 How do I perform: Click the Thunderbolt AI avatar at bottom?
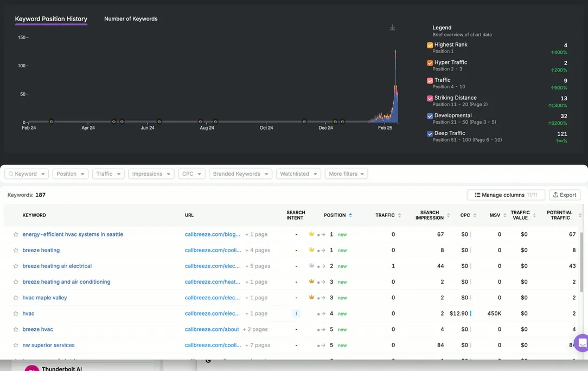coord(32,368)
